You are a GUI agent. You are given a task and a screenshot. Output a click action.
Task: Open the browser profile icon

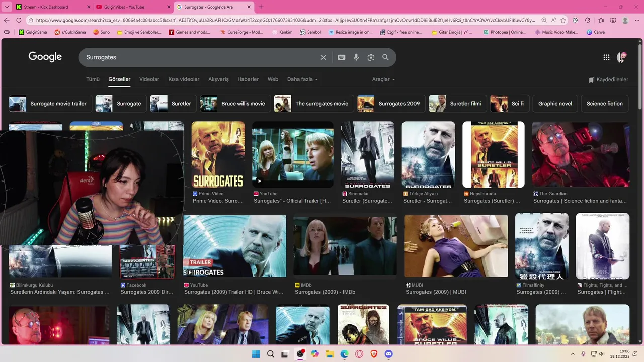coord(625,20)
